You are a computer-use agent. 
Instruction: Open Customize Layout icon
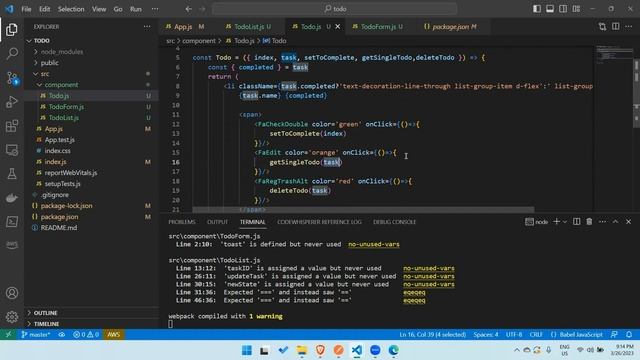click(576, 9)
